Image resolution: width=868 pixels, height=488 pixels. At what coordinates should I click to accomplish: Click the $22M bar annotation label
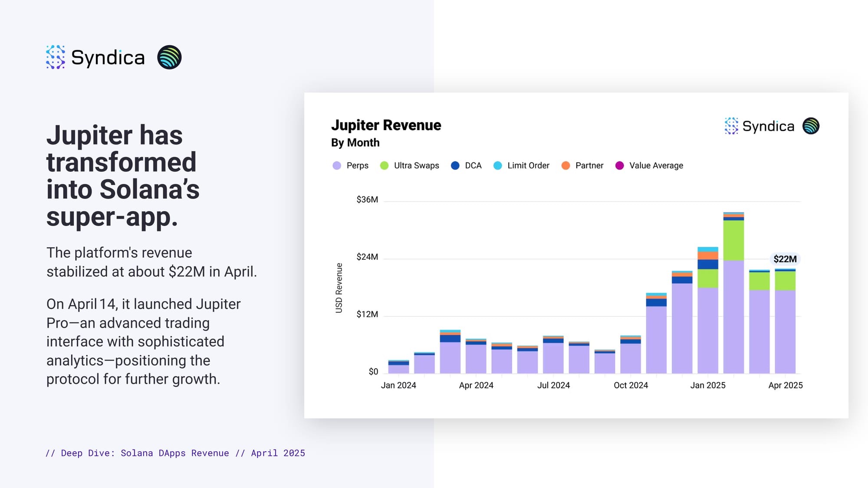785,259
